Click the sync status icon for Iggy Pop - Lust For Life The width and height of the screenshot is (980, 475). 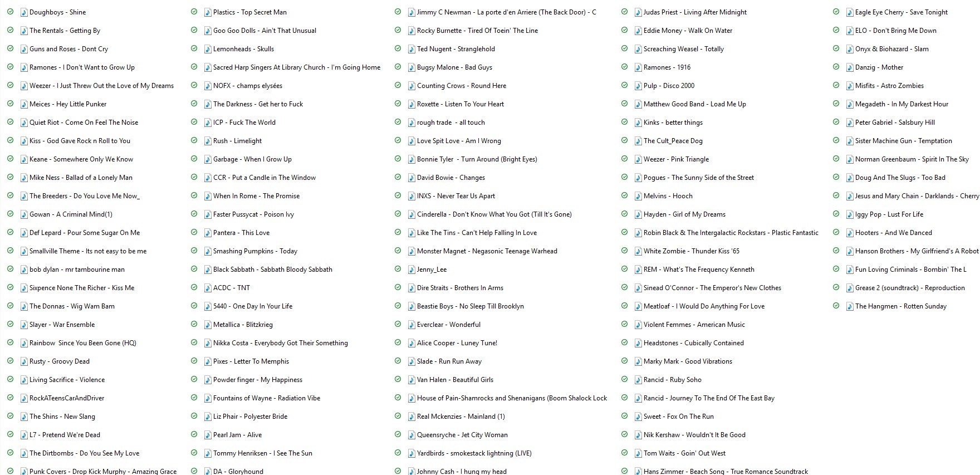pos(836,214)
